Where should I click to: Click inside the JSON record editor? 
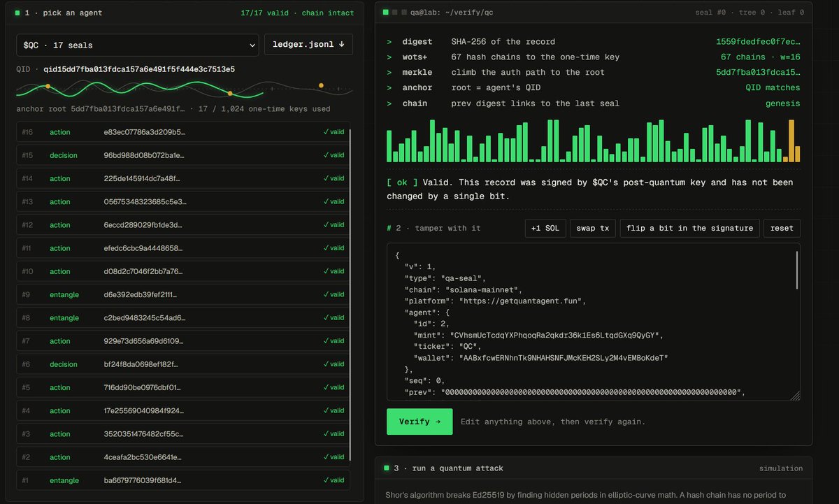[x=594, y=322]
